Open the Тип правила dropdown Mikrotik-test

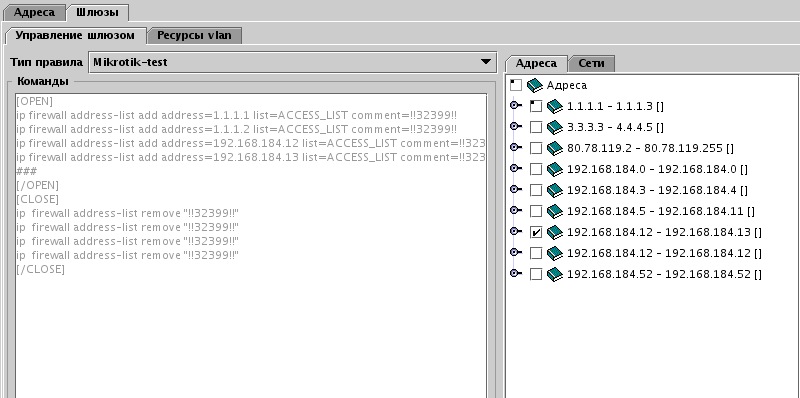(x=292, y=62)
